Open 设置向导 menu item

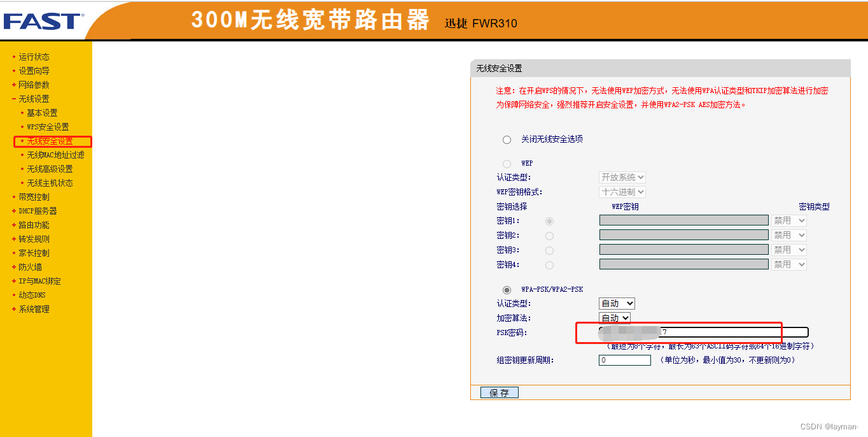click(x=34, y=71)
